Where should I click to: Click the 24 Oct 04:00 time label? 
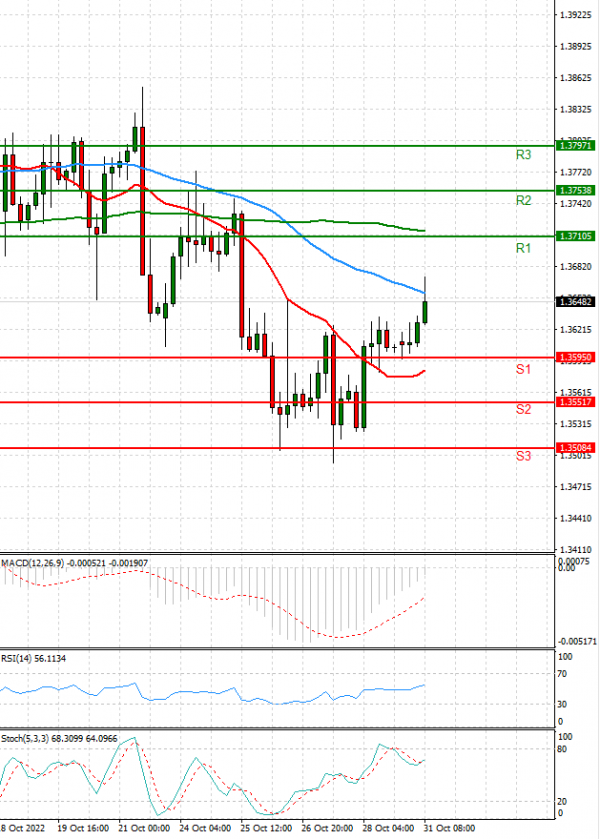(205, 828)
